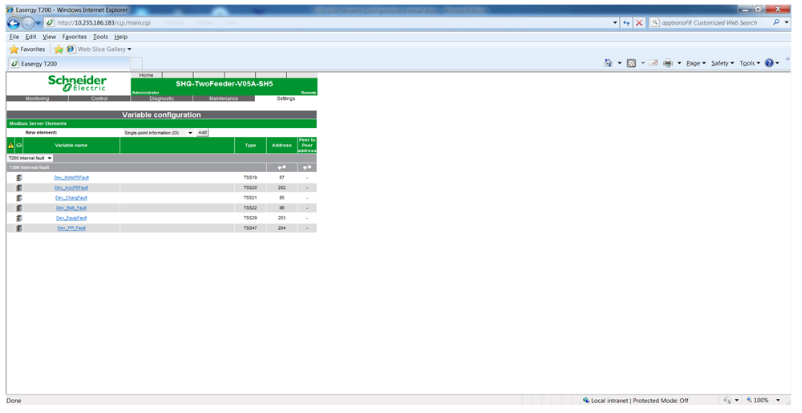
Task: Open the Safety dropdown in command bar
Action: click(722, 63)
